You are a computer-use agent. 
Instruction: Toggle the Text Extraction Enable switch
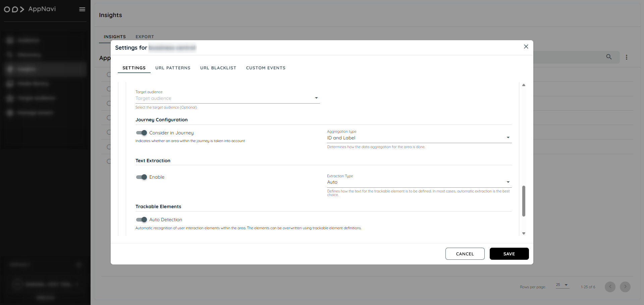[142, 177]
